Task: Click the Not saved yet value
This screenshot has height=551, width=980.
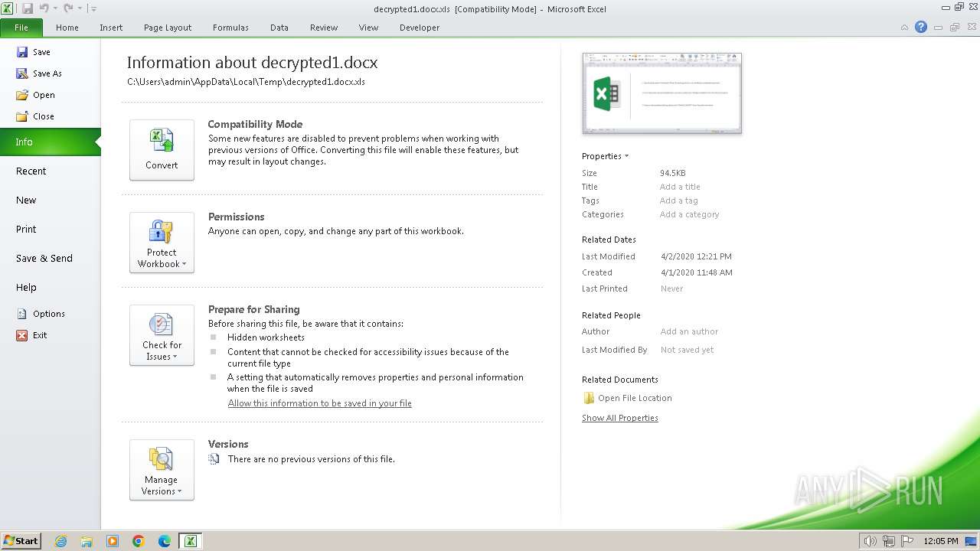Action: 687,350
